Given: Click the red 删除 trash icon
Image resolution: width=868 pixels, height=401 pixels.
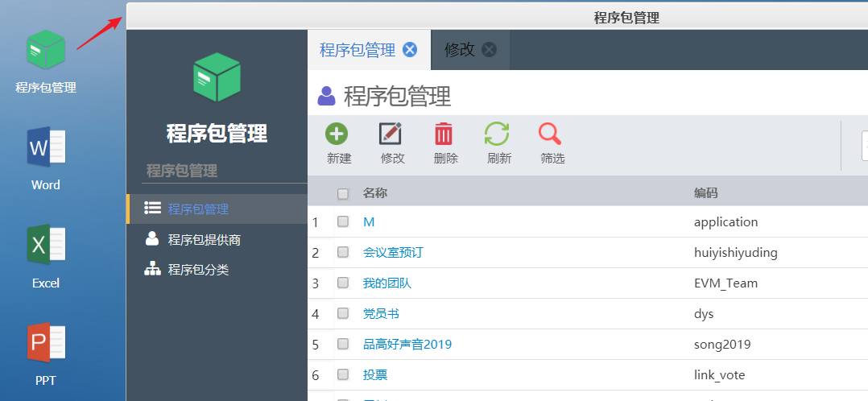Looking at the screenshot, I should click(444, 134).
